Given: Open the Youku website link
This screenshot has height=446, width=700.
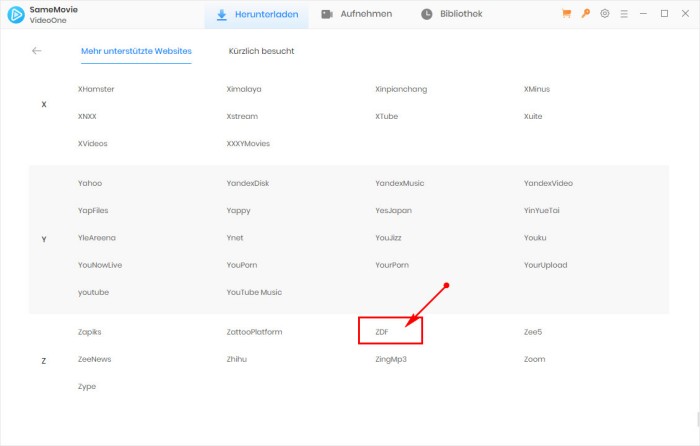Looking at the screenshot, I should (535, 238).
